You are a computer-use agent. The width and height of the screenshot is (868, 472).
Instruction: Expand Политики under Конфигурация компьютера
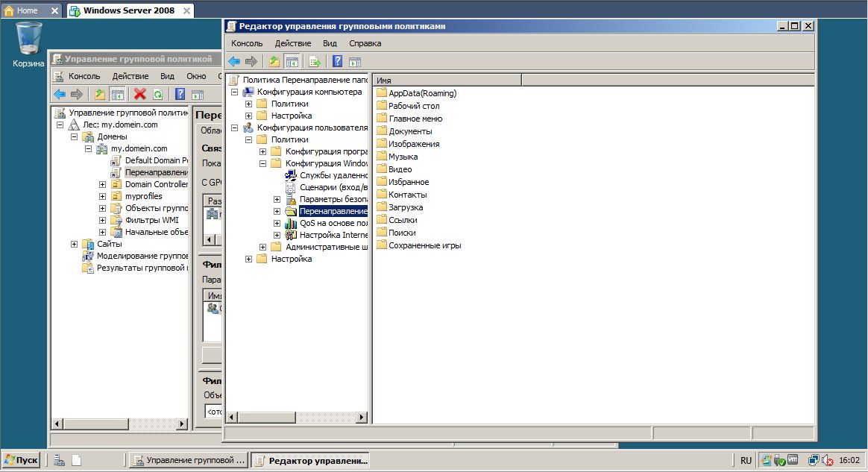(x=248, y=104)
